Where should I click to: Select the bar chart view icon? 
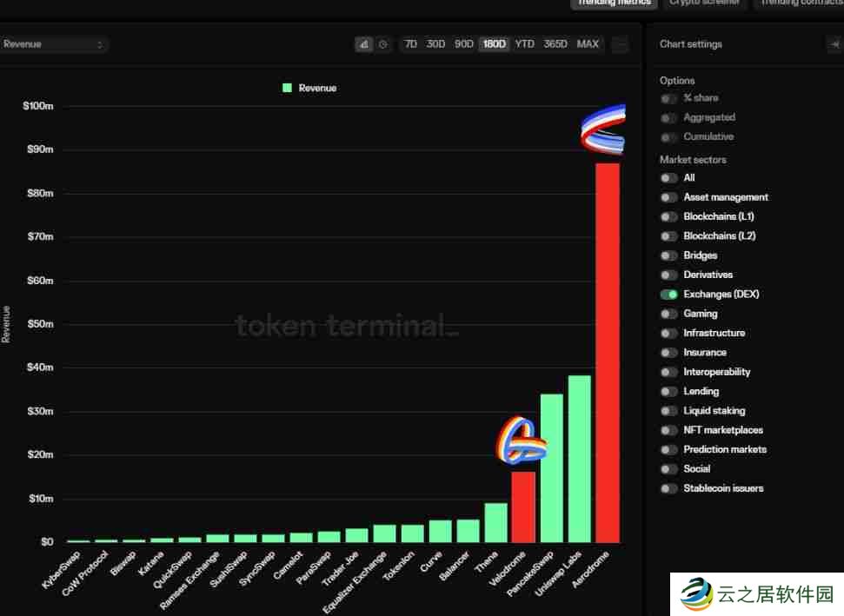coord(363,44)
